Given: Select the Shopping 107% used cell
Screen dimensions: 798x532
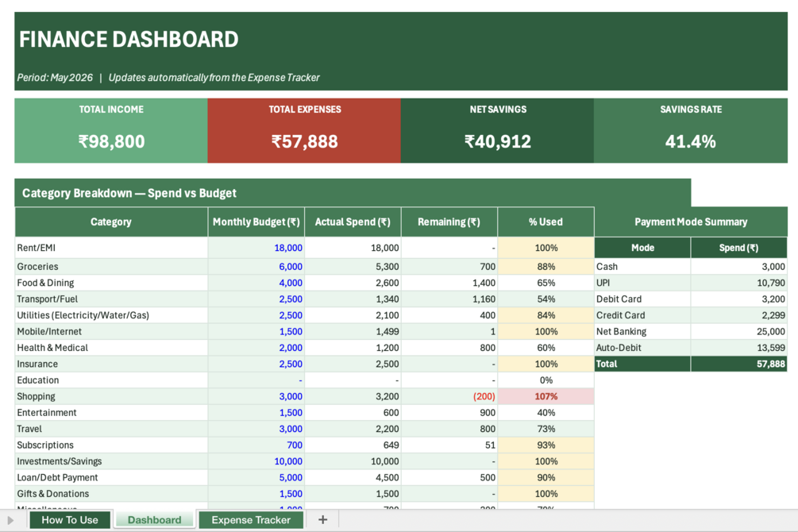Looking at the screenshot, I should pyautogui.click(x=545, y=396).
